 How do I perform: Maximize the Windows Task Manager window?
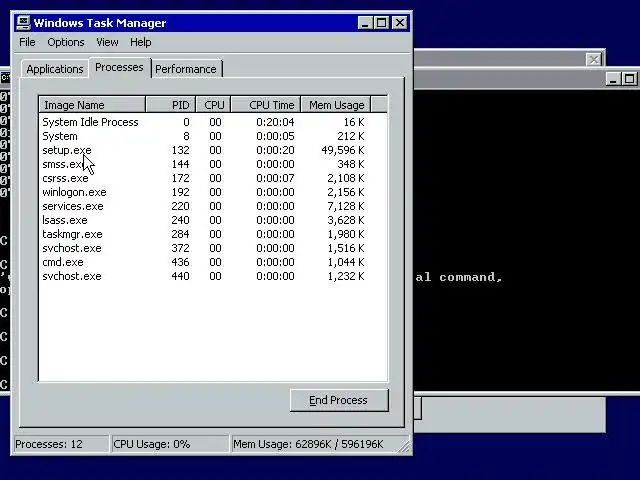pos(382,23)
